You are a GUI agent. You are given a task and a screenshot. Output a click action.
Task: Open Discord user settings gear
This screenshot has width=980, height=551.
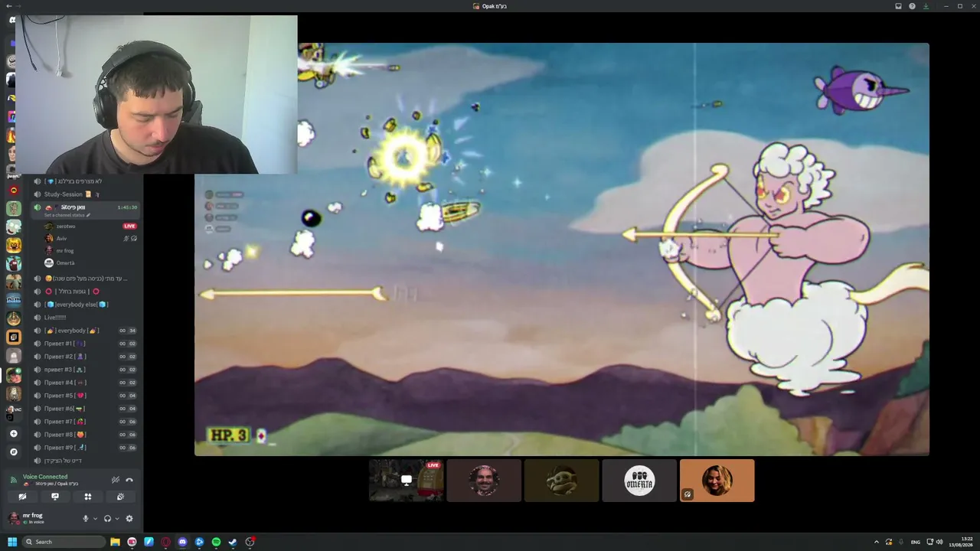pos(129,518)
